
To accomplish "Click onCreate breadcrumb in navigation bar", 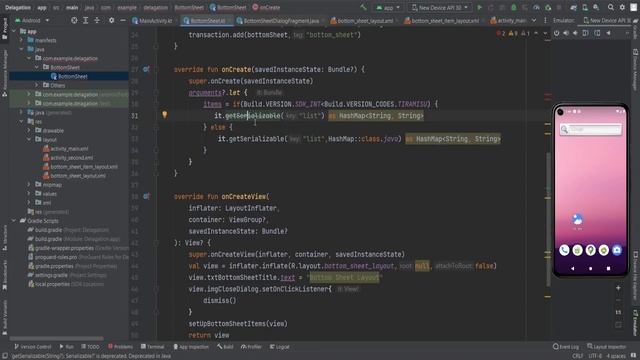I will [x=266, y=7].
